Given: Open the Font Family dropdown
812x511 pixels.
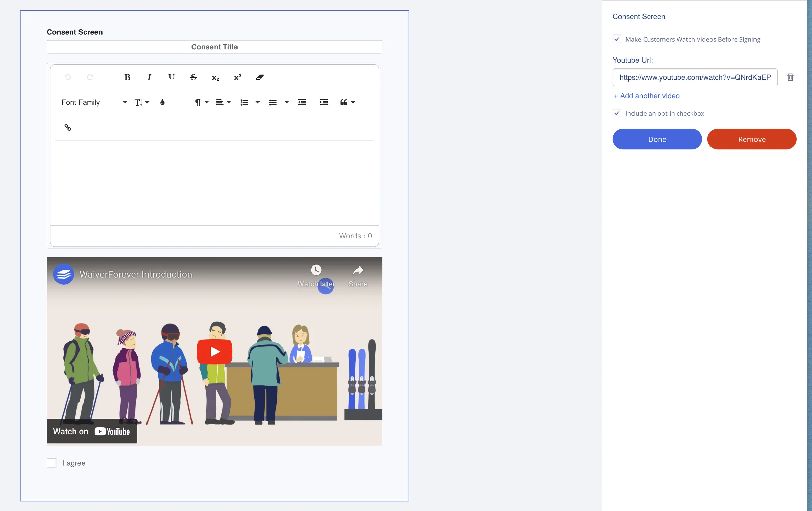Looking at the screenshot, I should (94, 102).
